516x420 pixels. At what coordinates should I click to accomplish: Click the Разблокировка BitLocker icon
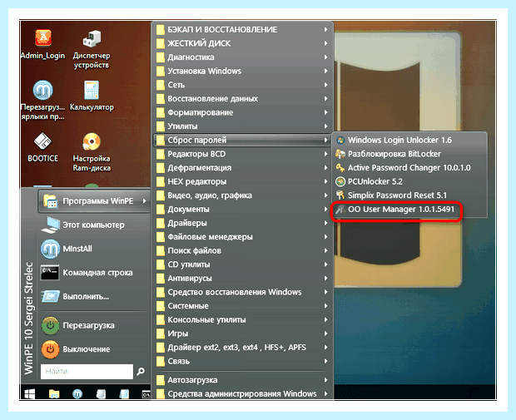click(x=340, y=154)
